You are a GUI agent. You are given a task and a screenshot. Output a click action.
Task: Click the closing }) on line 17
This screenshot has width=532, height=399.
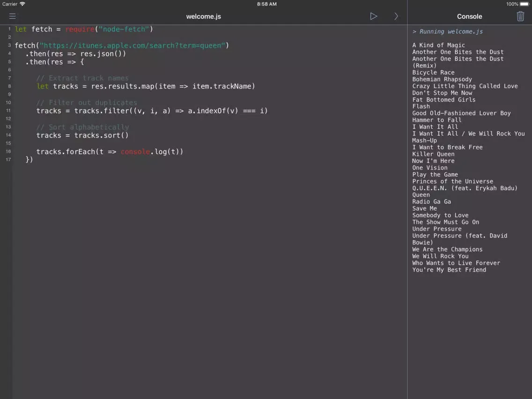point(29,160)
